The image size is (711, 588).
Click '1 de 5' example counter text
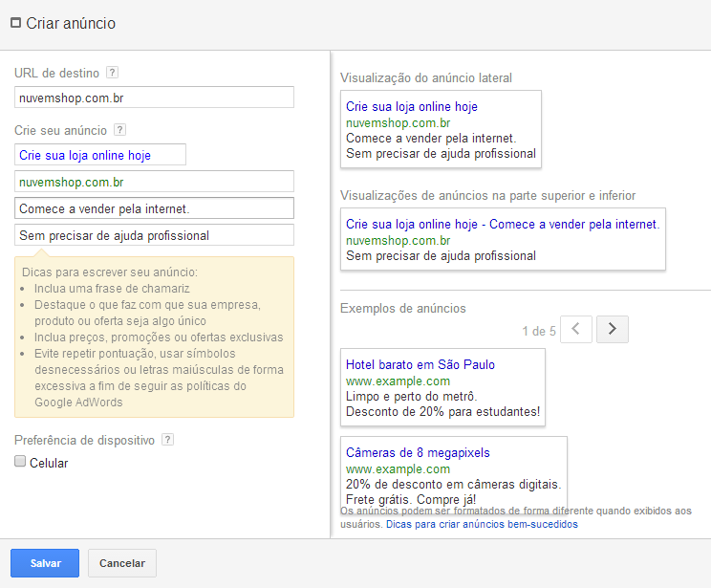click(539, 331)
